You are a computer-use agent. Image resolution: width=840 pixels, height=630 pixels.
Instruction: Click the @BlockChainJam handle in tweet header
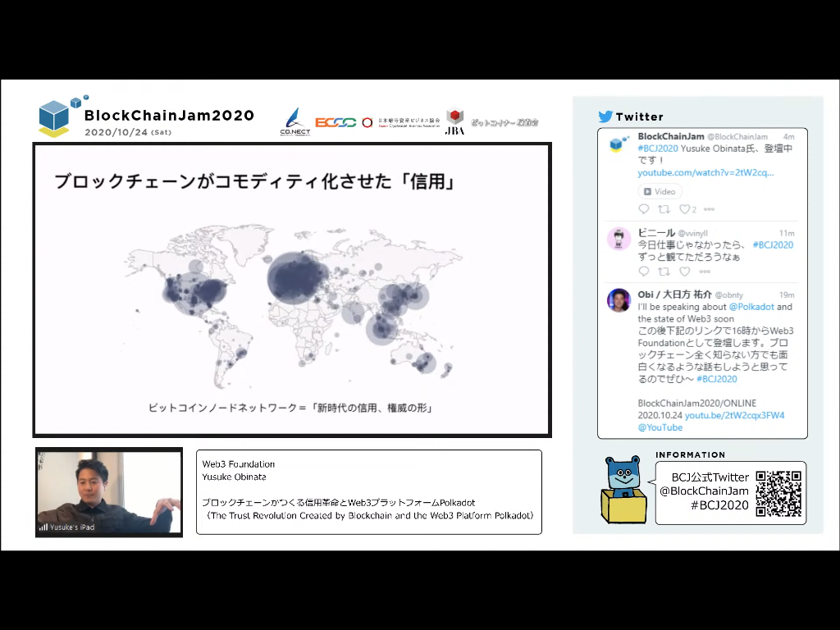pos(737,137)
